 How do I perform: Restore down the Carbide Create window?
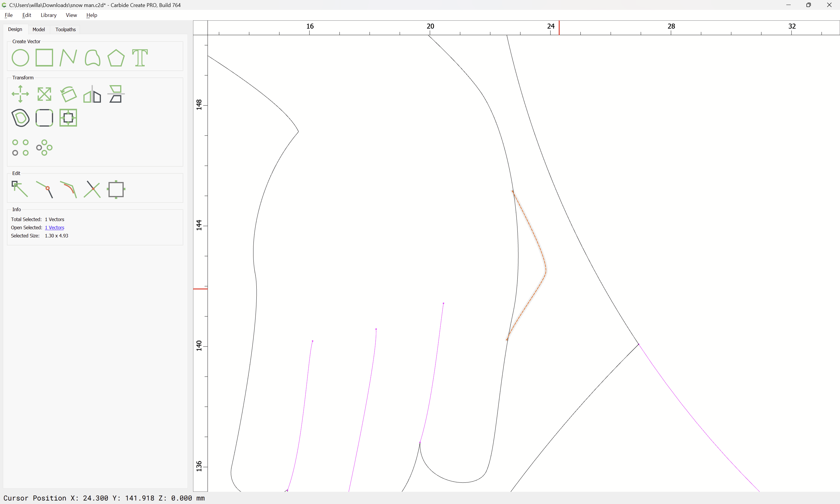808,5
